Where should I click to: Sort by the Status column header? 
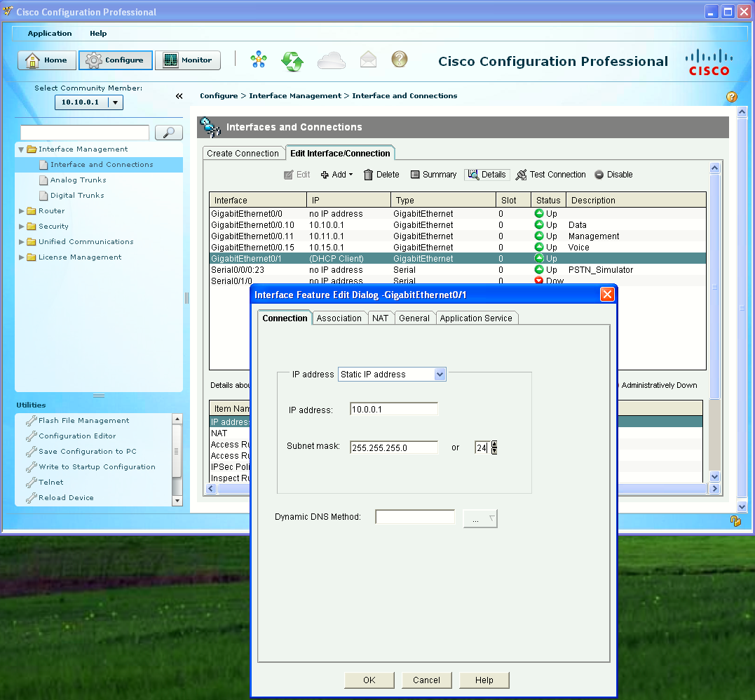click(x=548, y=200)
